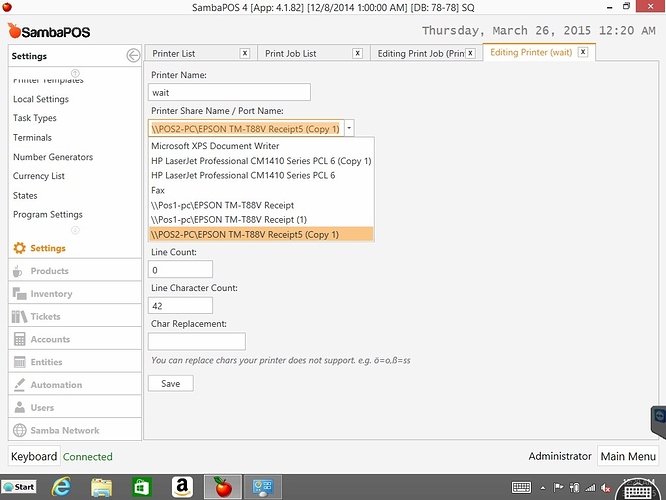
Task: Open the Samba Network section
Action: [x=75, y=430]
